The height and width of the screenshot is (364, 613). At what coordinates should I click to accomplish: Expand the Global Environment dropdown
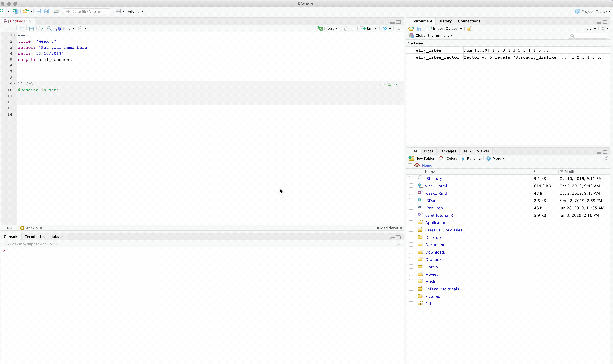coord(433,36)
